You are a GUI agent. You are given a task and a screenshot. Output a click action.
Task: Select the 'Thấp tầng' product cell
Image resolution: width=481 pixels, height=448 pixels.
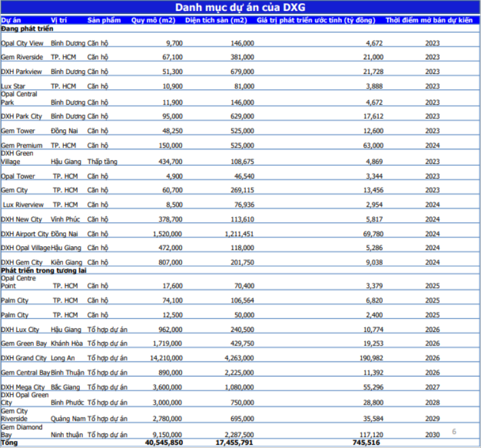coord(102,161)
